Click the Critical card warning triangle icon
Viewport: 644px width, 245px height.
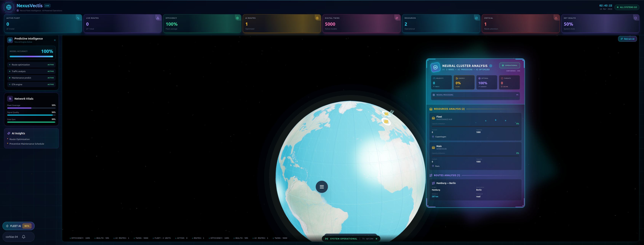[x=556, y=18]
